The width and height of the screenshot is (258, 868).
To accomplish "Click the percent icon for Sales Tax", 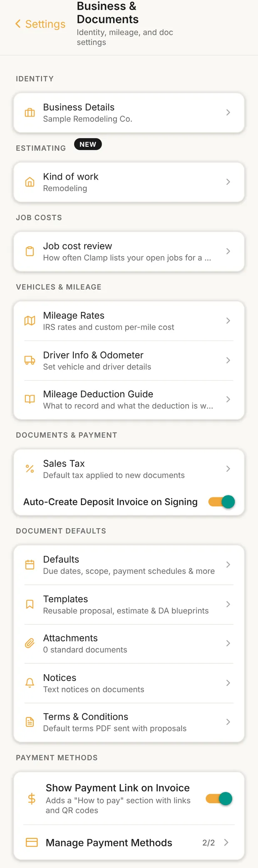I will 30,469.
